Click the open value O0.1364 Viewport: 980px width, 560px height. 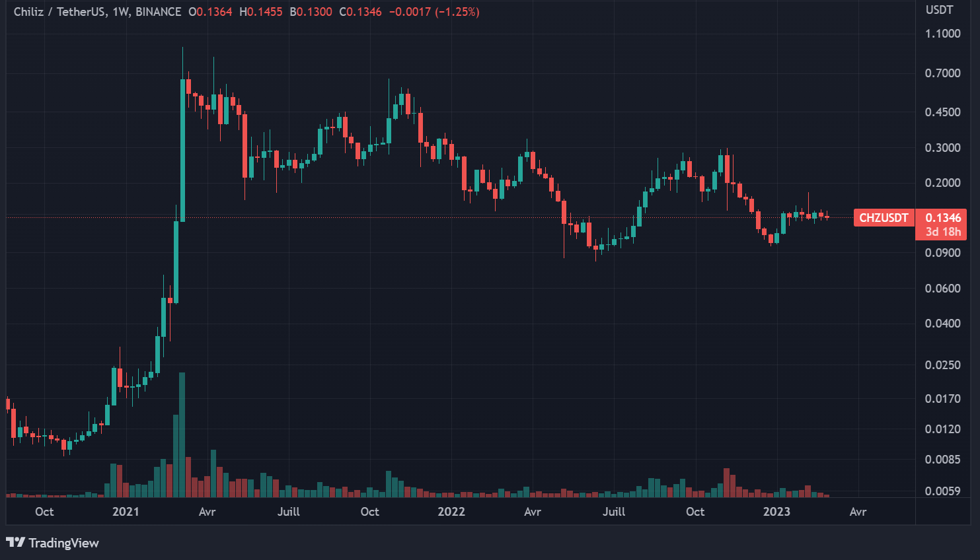[x=210, y=12]
